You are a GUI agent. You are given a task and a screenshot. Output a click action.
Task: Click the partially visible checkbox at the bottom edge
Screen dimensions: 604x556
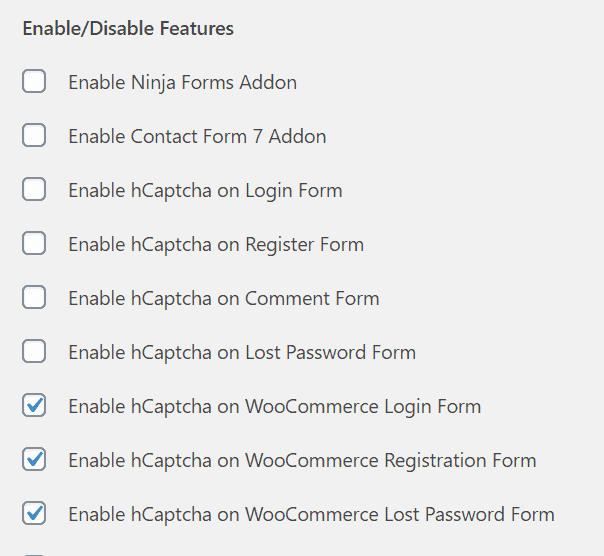point(34,555)
